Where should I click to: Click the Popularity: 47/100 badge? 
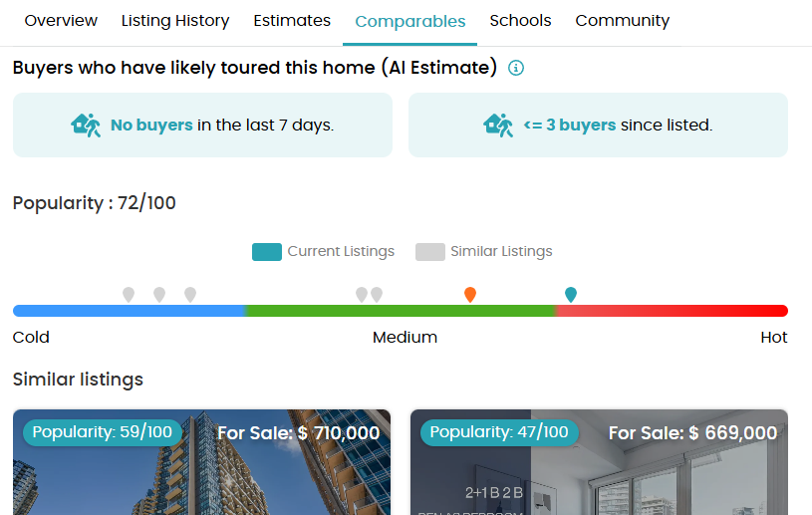point(499,432)
